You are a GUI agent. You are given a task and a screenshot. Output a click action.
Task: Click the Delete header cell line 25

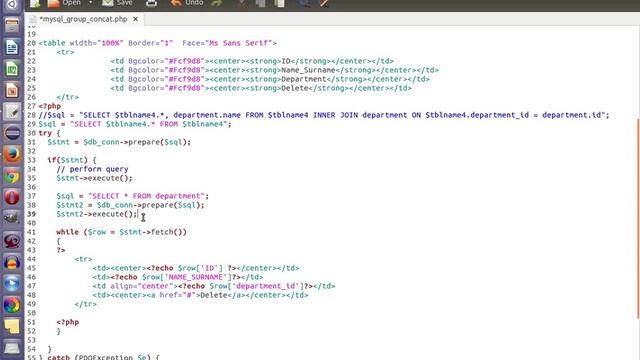261,88
